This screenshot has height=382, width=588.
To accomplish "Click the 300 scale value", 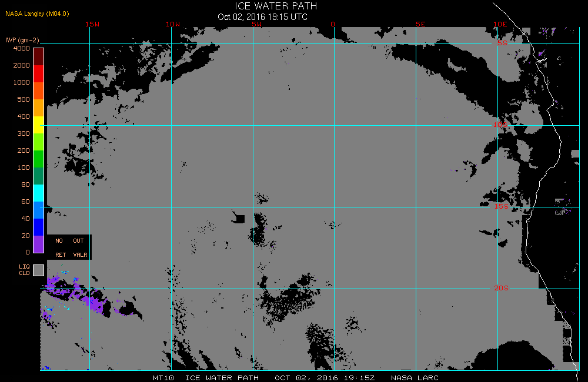I will click(x=24, y=133).
